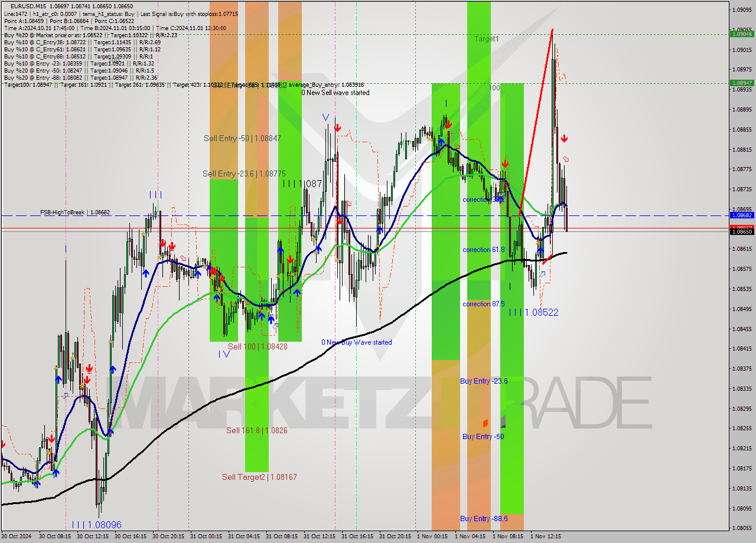Screen dimensions: 756x543
Task: Click the 'Buy Entry -23.6' label
Action: 484,381
